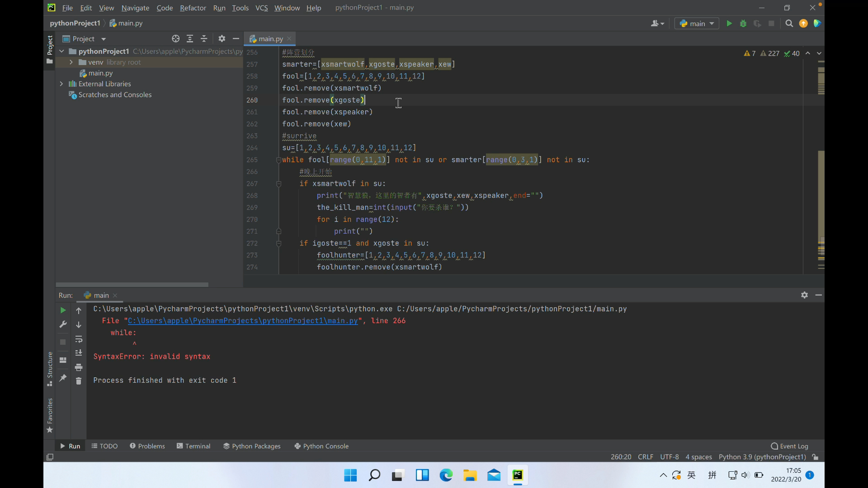This screenshot has width=868, height=488.
Task: Open the main run configuration dropdown
Action: [x=697, y=23]
